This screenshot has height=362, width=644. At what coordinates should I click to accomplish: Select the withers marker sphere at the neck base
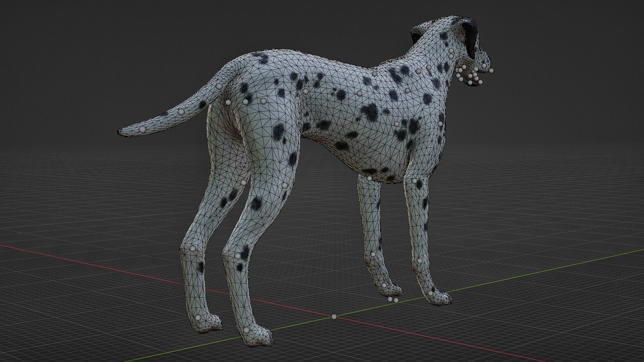(x=375, y=74)
